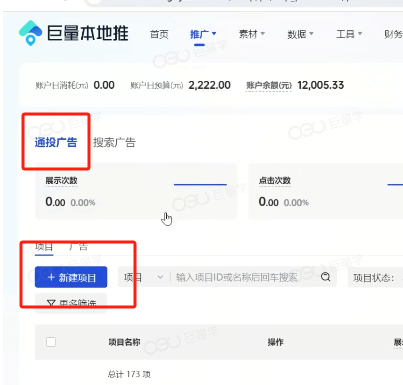Open the 财务 menu item
The height and width of the screenshot is (385, 403).
coord(393,34)
